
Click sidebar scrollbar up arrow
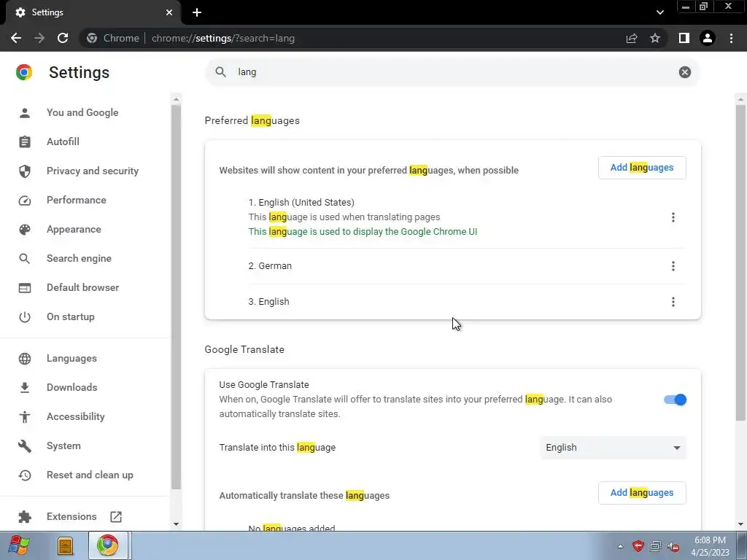click(177, 99)
